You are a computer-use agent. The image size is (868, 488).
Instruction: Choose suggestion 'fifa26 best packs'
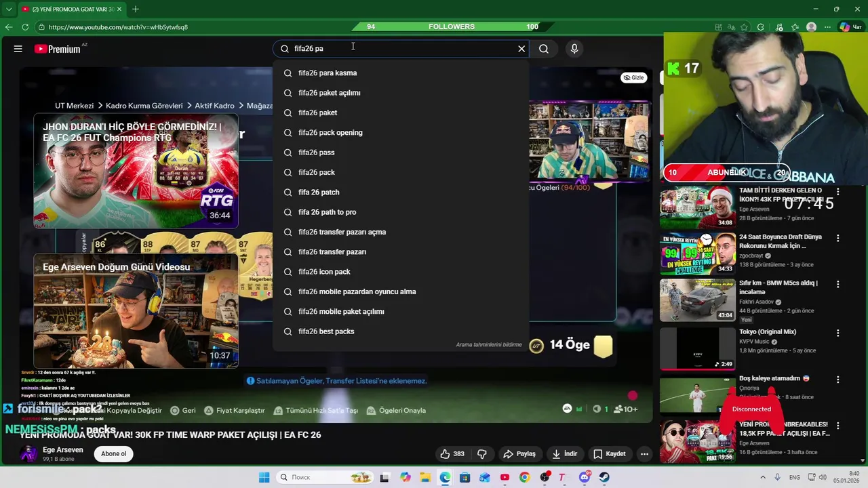pyautogui.click(x=401, y=331)
